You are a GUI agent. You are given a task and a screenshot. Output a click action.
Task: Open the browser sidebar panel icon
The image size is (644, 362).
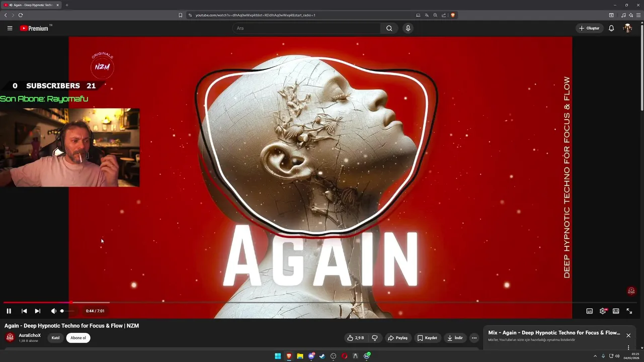coord(611,15)
